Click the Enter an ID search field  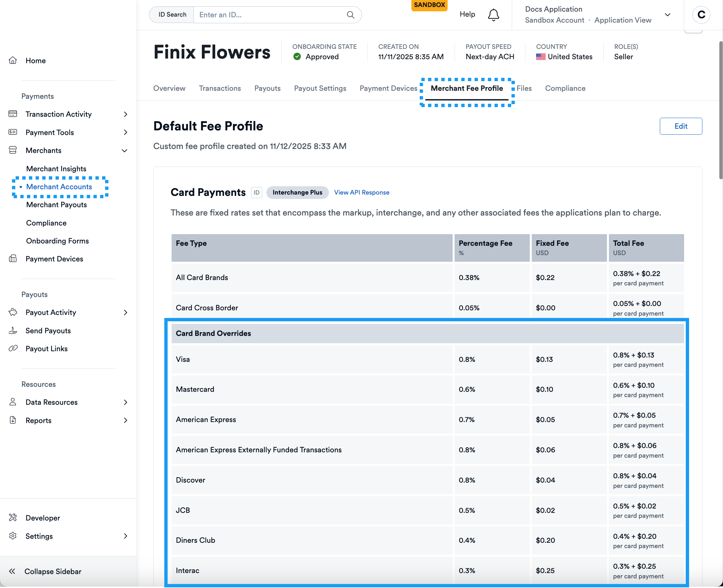[x=267, y=15]
